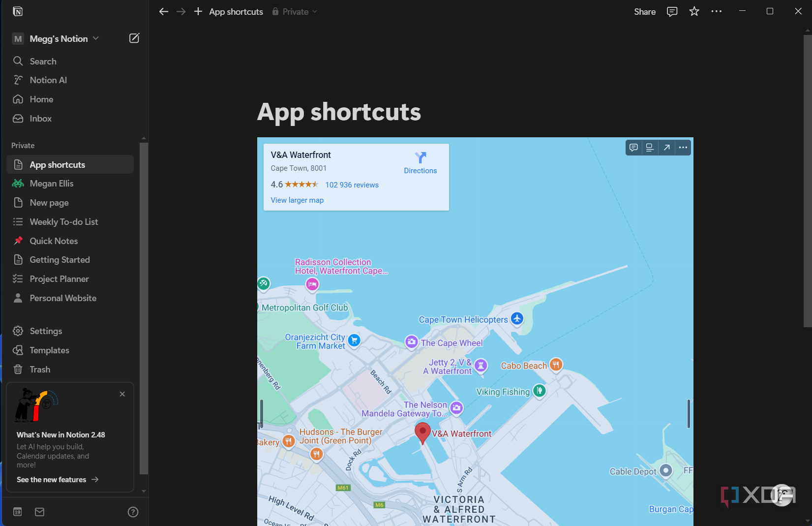Add a new tab with the plus icon
Viewport: 812px width, 526px height.
click(x=198, y=11)
